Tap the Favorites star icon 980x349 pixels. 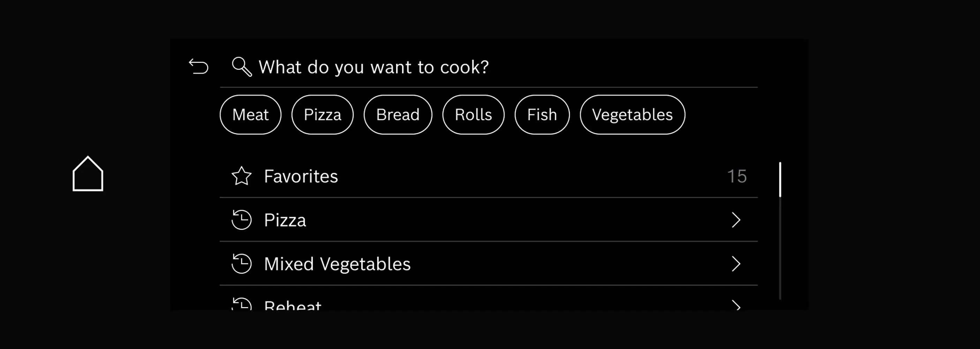pos(242,176)
